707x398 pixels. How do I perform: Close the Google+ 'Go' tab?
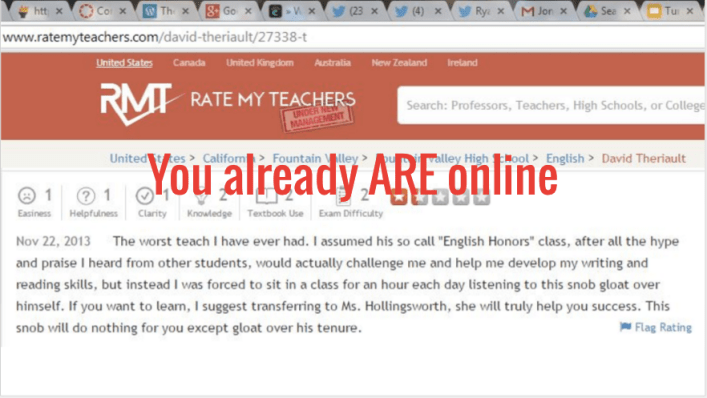point(248,11)
